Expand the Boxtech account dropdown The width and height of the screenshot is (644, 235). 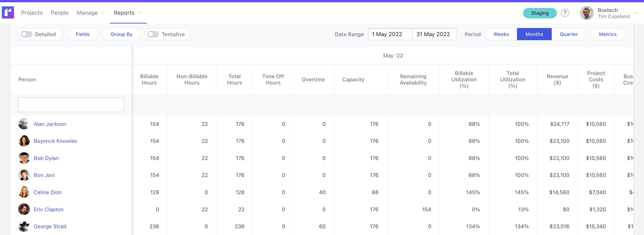pos(637,13)
